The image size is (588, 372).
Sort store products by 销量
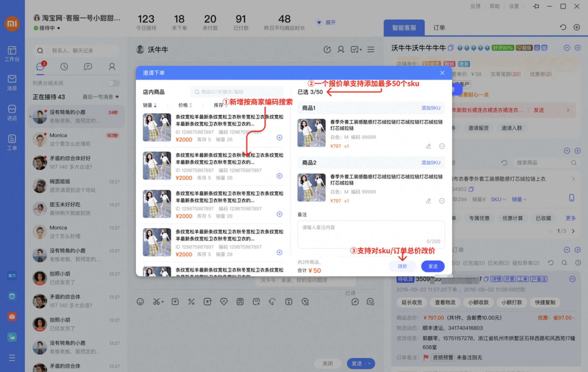point(150,105)
